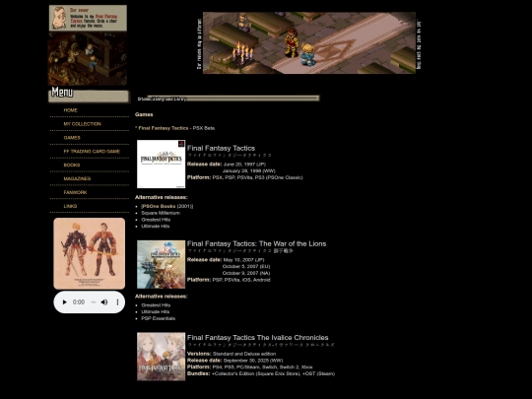Open the FANWORK menu item
The width and height of the screenshot is (532, 399).
75,192
